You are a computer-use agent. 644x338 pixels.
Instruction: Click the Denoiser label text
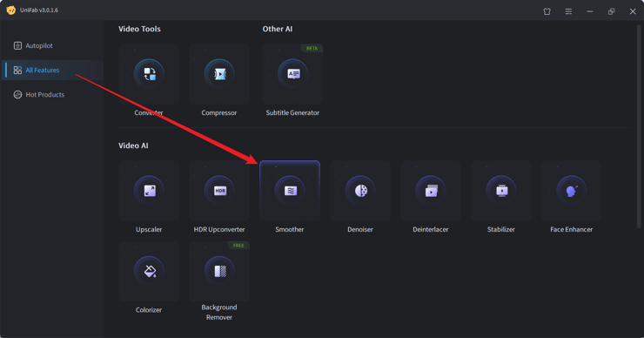tap(360, 229)
